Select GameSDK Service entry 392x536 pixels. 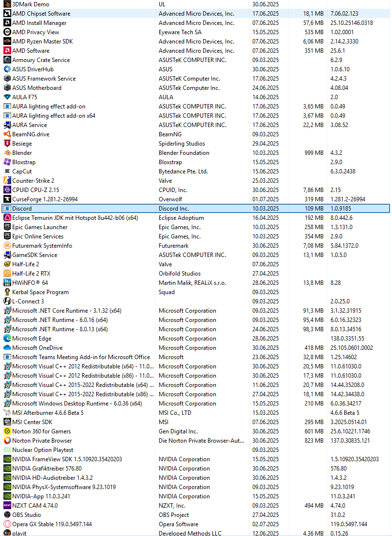tap(35, 255)
